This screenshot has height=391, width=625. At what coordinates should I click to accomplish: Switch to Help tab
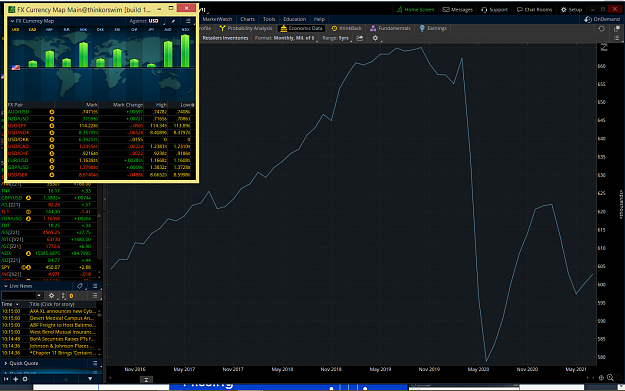click(x=319, y=19)
